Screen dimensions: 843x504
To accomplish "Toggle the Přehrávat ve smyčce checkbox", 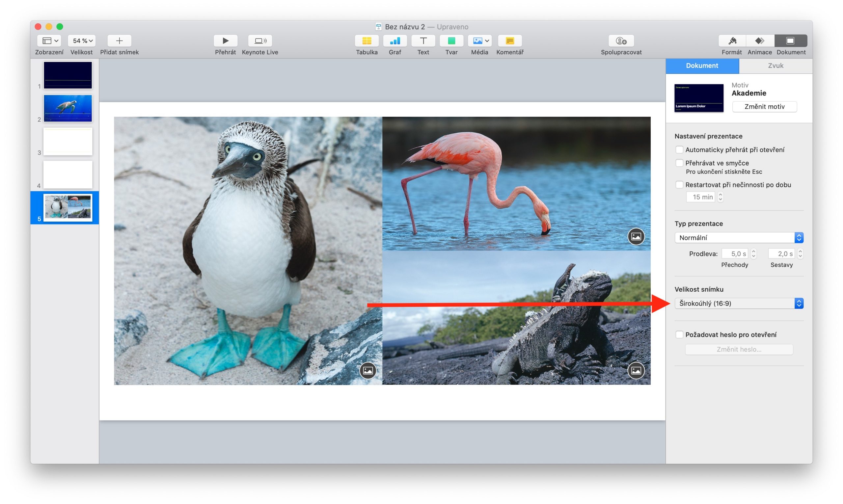I will [x=679, y=163].
